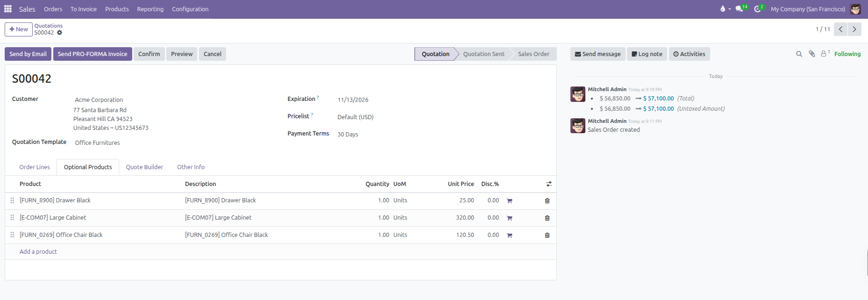Image resolution: width=868 pixels, height=300 pixels.
Task: Open optional columns settings icon in table
Action: coord(549,184)
